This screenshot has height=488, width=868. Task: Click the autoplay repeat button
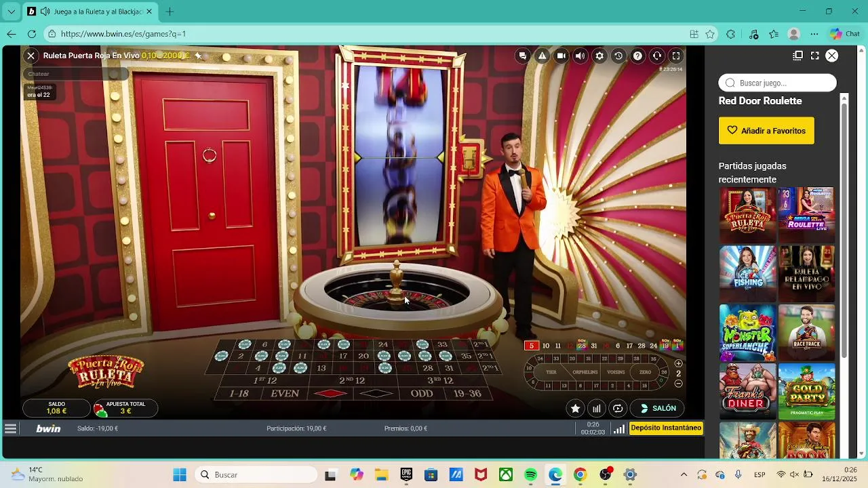coord(618,408)
